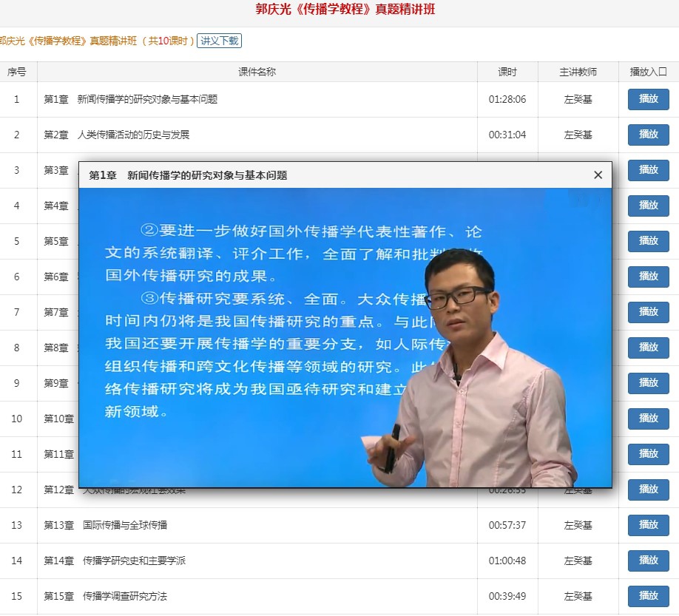Click 播放 beside 第11章
The width and height of the screenshot is (679, 616).
click(x=648, y=454)
